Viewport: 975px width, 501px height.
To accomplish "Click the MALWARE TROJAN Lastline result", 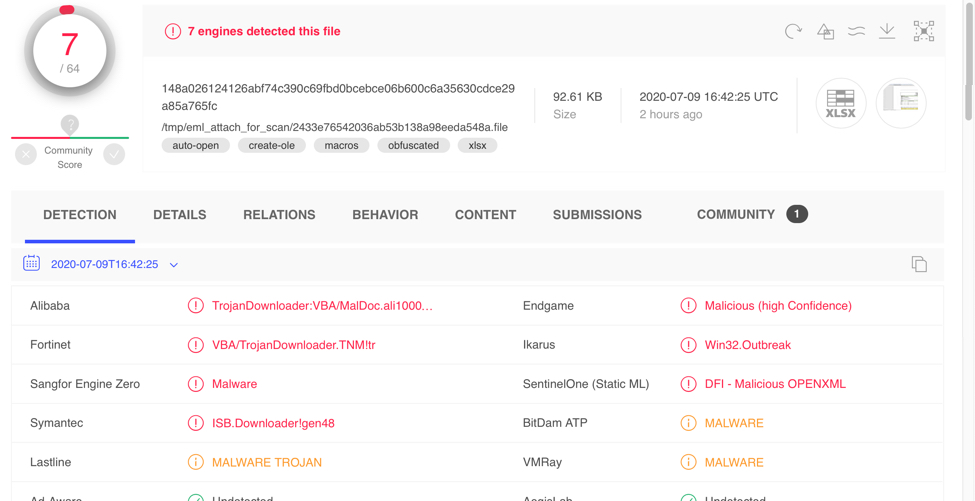I will pos(267,462).
